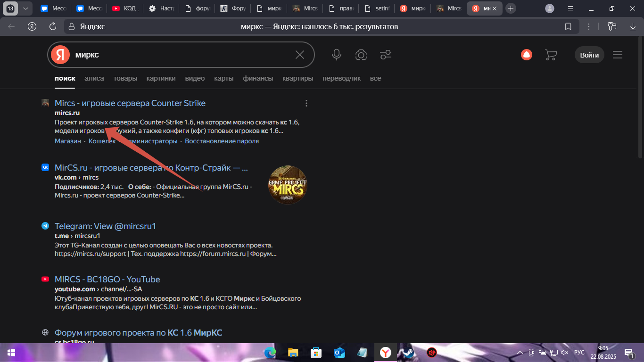Clear the search query with X
Screen dimensions: 644x362
300,55
